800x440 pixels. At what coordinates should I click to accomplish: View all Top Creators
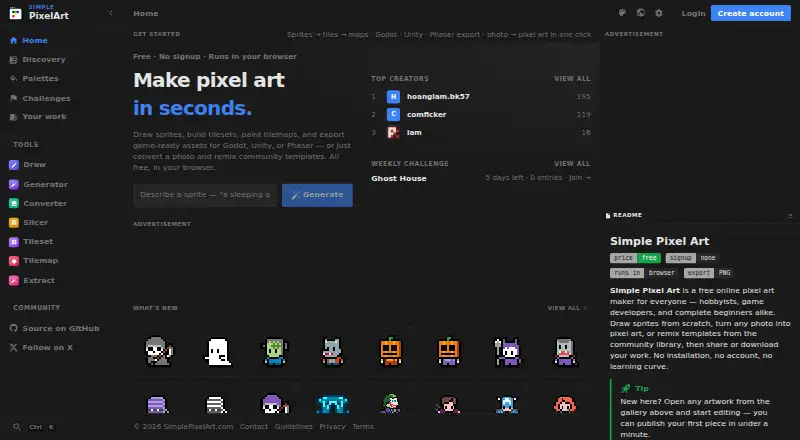(x=572, y=79)
